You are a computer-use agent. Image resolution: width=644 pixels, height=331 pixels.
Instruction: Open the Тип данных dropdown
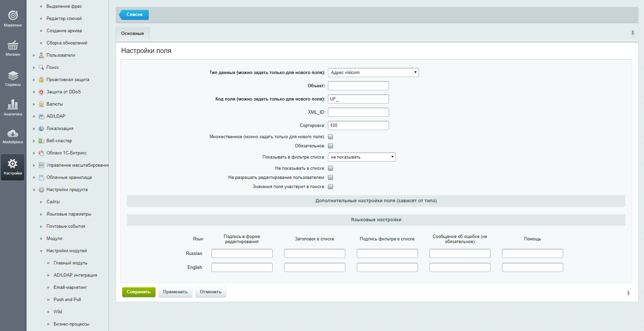[x=373, y=73]
